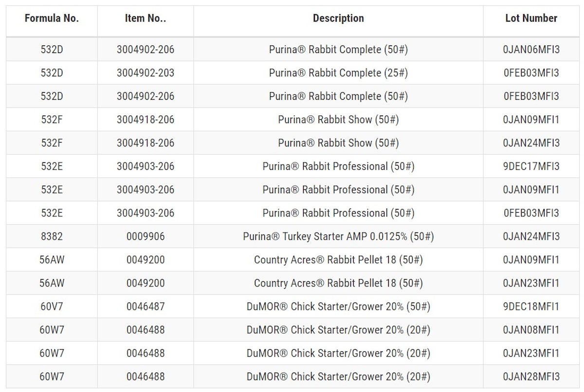
Task: Select lot 0FEB03MFI3 in the 25# row
Action: (x=531, y=73)
